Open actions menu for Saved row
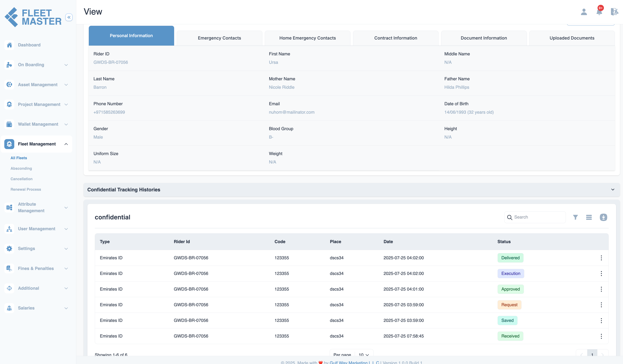This screenshot has height=364, width=623. point(601,320)
